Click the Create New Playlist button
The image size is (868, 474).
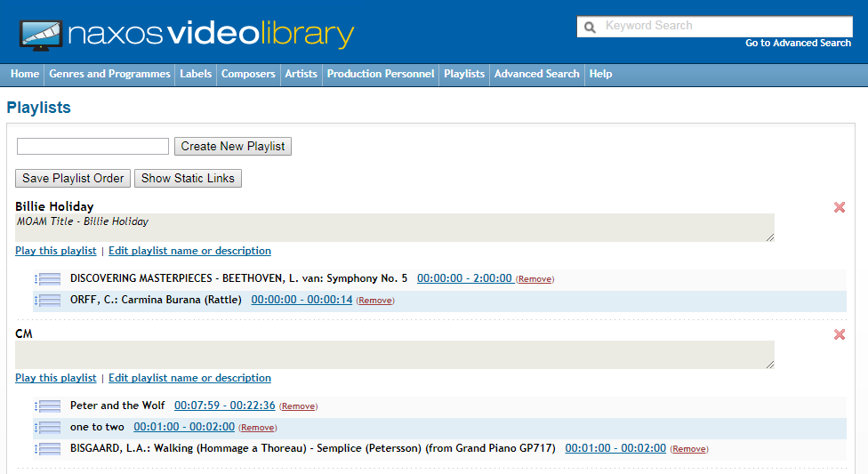coord(233,146)
